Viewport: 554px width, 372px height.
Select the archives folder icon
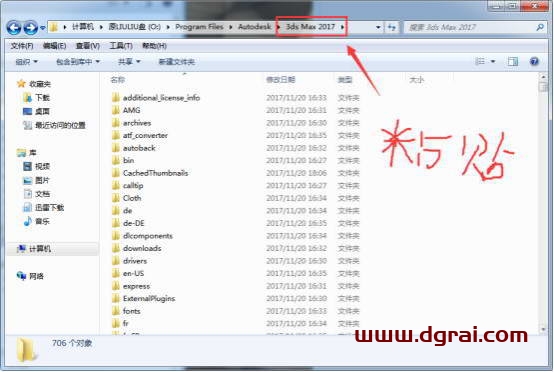pyautogui.click(x=116, y=123)
